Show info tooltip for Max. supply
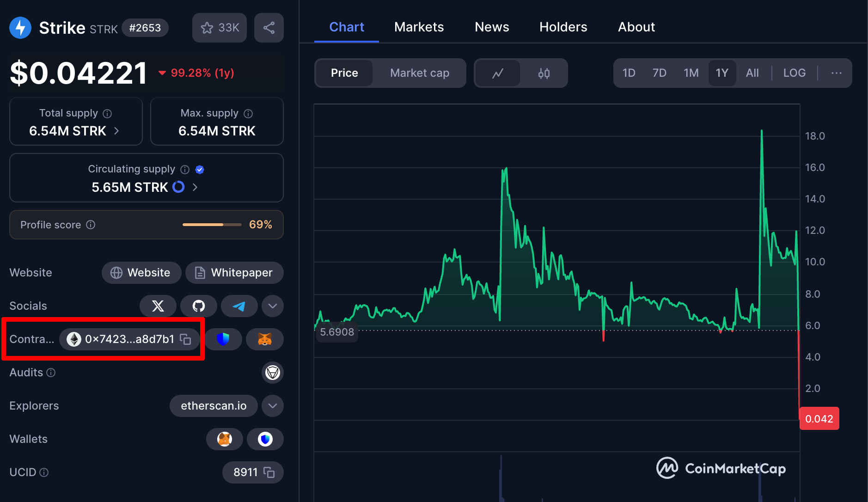The height and width of the screenshot is (502, 868). pyautogui.click(x=248, y=114)
